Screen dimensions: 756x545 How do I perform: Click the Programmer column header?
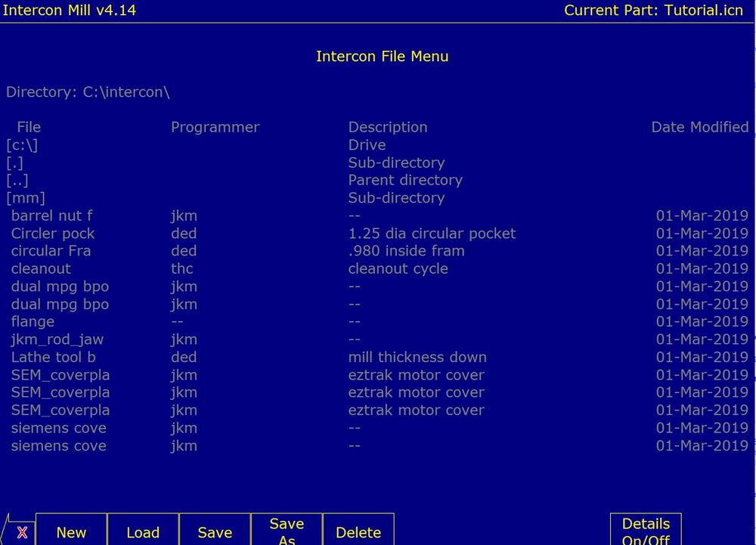click(x=215, y=127)
